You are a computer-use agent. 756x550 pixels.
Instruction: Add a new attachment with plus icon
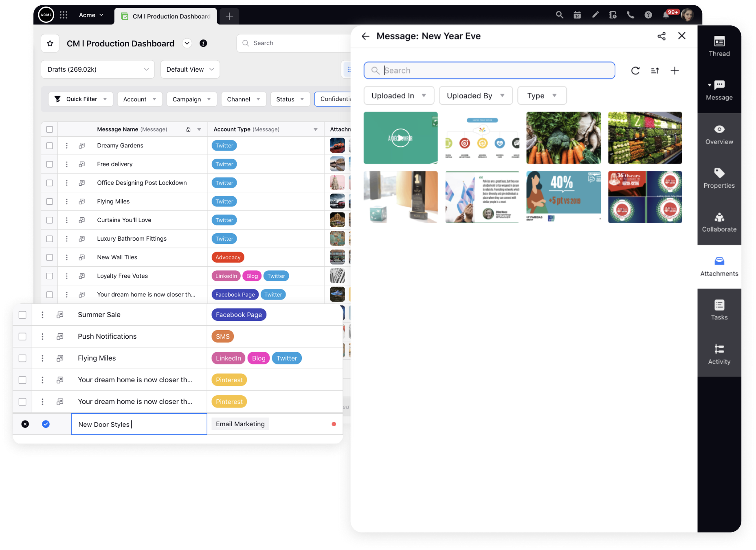675,71
